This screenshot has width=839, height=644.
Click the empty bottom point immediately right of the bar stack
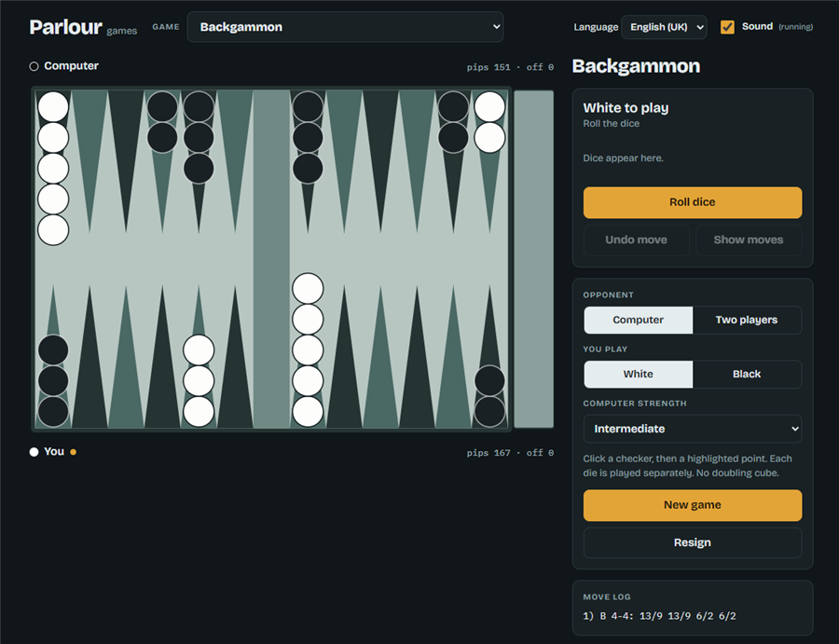click(344, 357)
